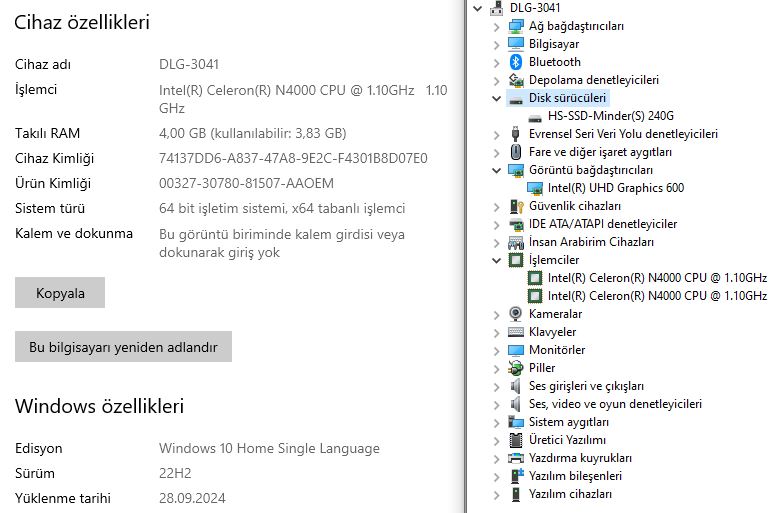Expand Ağ bağdaştırıcıları chevron
Viewport: 784px width, 513px height.
pyautogui.click(x=496, y=26)
